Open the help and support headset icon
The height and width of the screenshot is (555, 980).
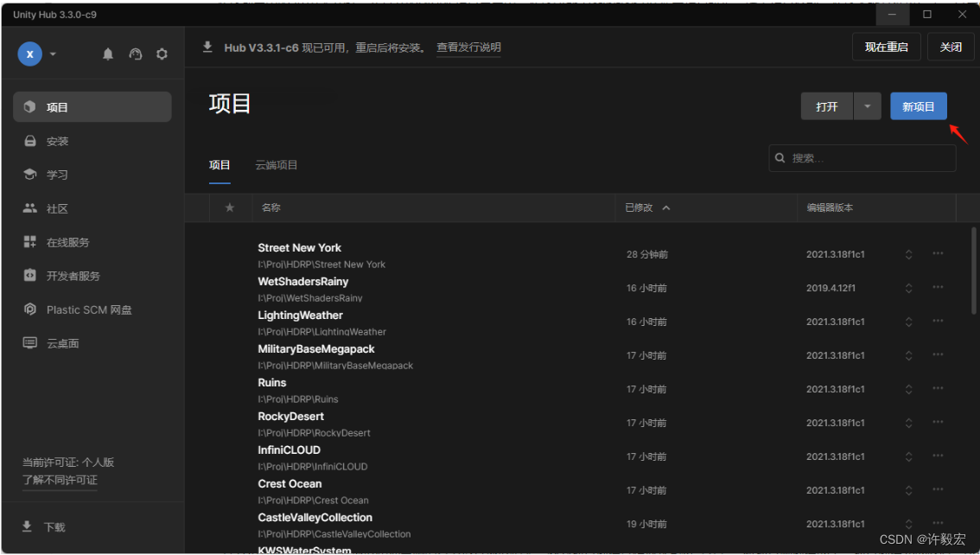click(x=136, y=54)
